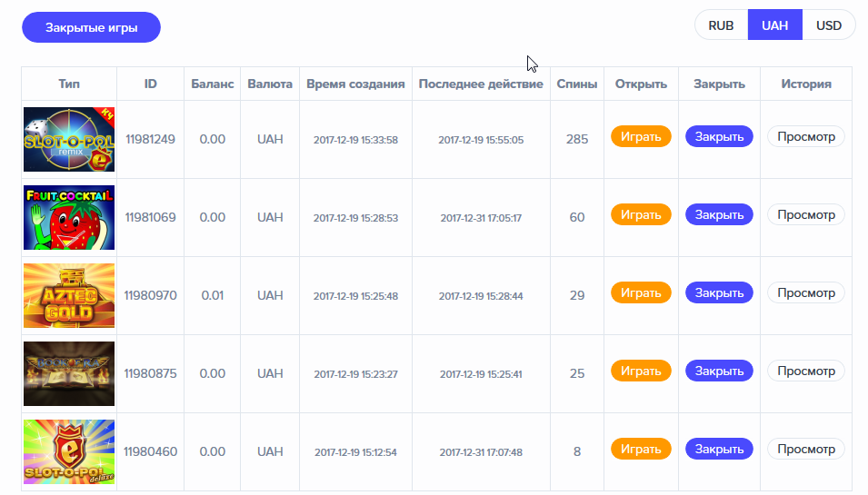Switch currency to USD
868x495 pixels.
pyautogui.click(x=828, y=25)
